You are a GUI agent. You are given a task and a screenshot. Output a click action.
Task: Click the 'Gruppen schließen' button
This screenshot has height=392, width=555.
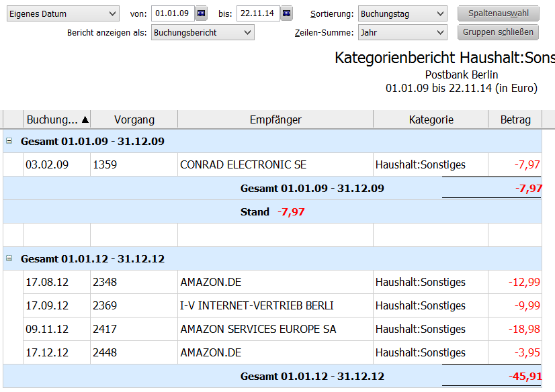click(498, 32)
